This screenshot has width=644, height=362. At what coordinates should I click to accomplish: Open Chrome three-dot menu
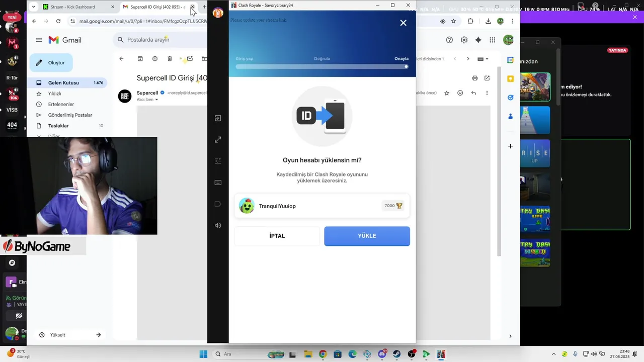(x=513, y=21)
